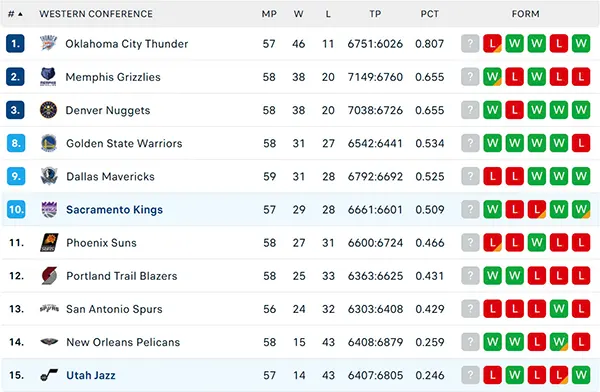Click the Golden State Warriors logo
Viewport: 600px width, 392px height.
pyautogui.click(x=49, y=143)
